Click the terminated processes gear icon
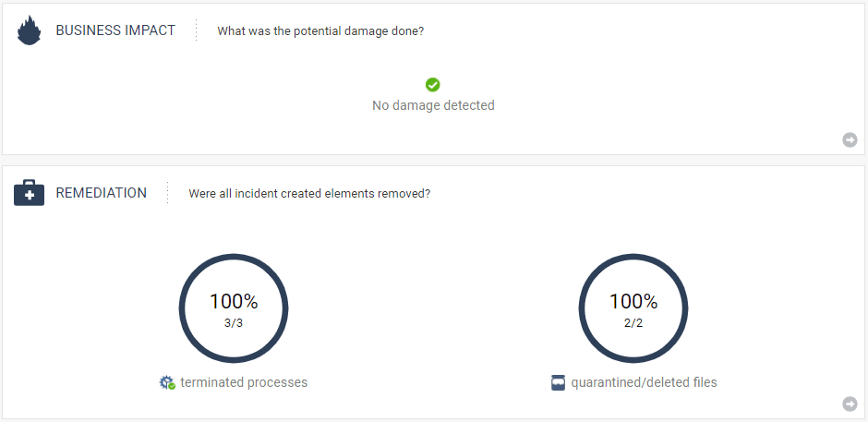This screenshot has height=422, width=868. point(167,382)
